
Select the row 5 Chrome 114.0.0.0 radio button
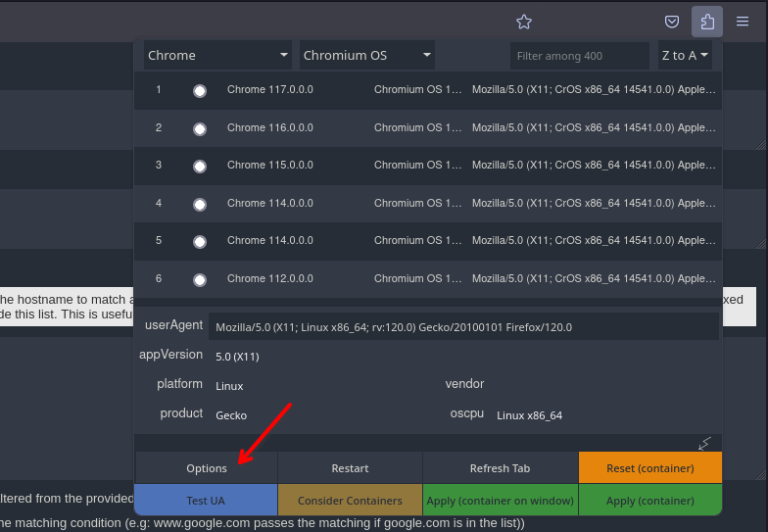(x=200, y=242)
